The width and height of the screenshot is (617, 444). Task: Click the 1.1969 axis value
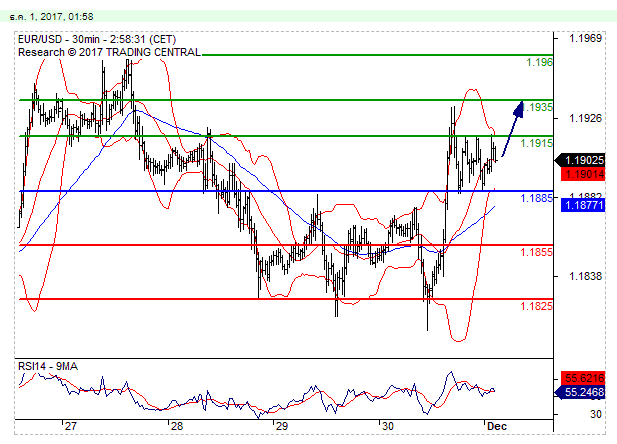pyautogui.click(x=586, y=38)
